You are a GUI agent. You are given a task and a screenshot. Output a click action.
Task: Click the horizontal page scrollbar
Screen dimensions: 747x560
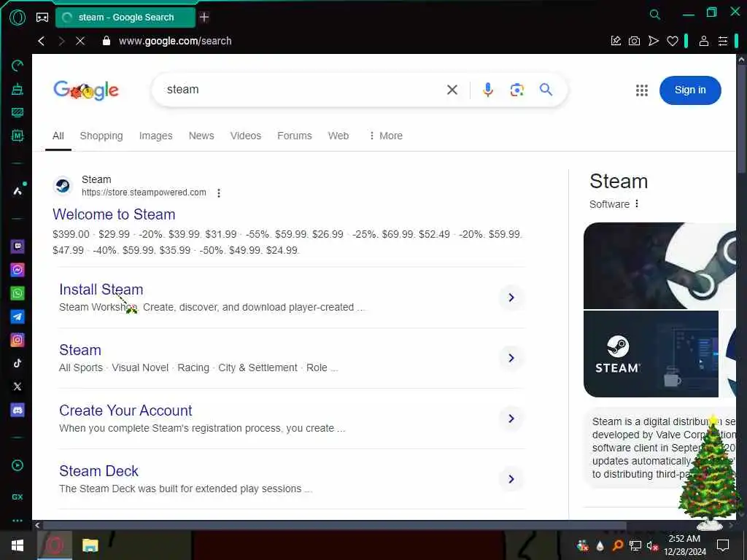tap(334, 526)
